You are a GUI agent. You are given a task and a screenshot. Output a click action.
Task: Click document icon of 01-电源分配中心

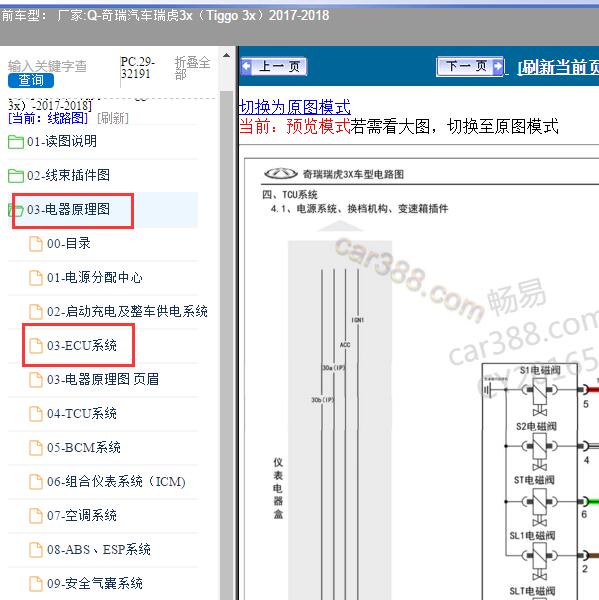pos(36,278)
